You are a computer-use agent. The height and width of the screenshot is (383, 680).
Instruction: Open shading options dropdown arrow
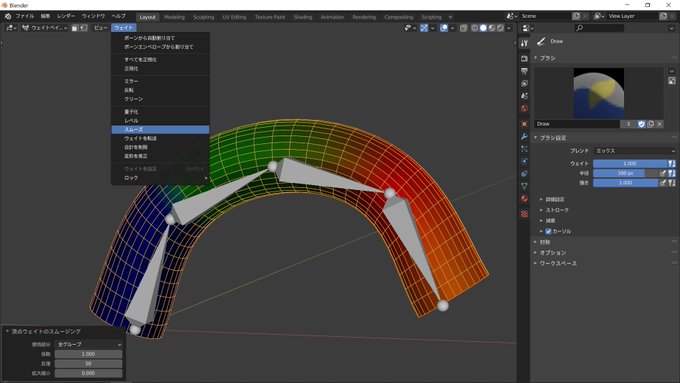(509, 28)
